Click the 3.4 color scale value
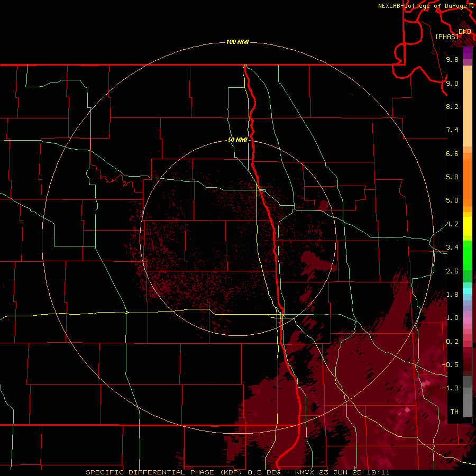 pos(452,248)
